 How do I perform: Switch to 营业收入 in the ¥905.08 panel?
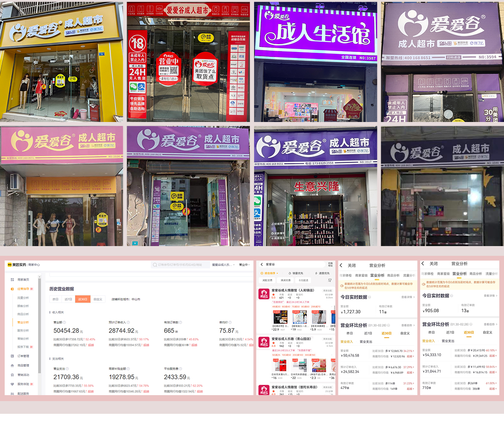[429, 341]
